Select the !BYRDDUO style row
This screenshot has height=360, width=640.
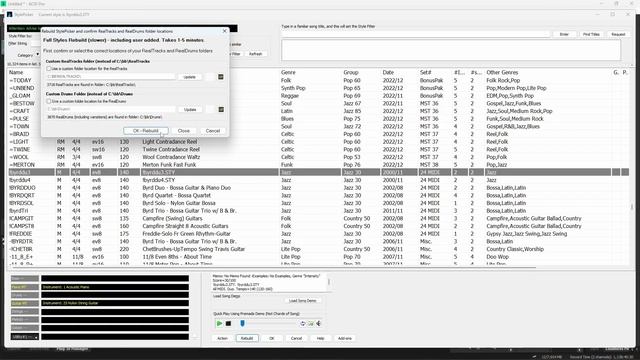point(318,188)
